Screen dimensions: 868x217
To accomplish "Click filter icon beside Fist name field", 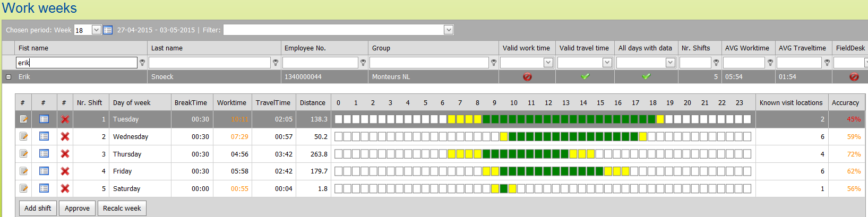I will point(142,63).
